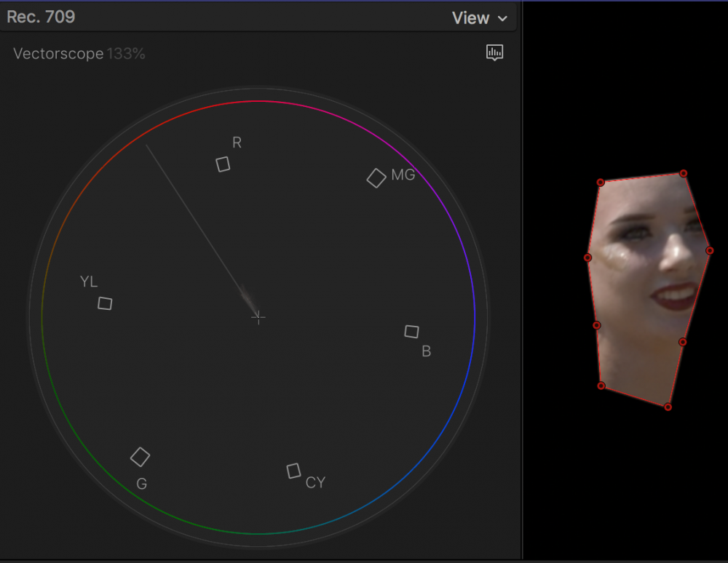Click the green G target box

coord(140,457)
